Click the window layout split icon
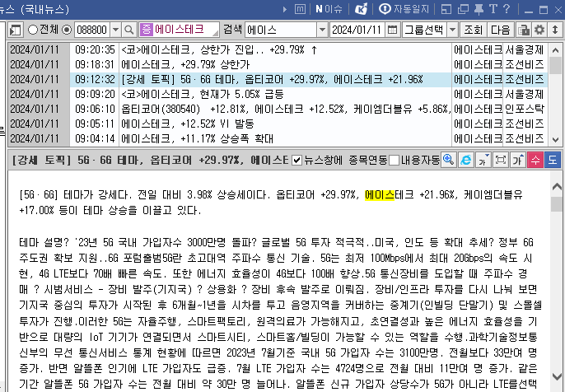 point(446,9)
